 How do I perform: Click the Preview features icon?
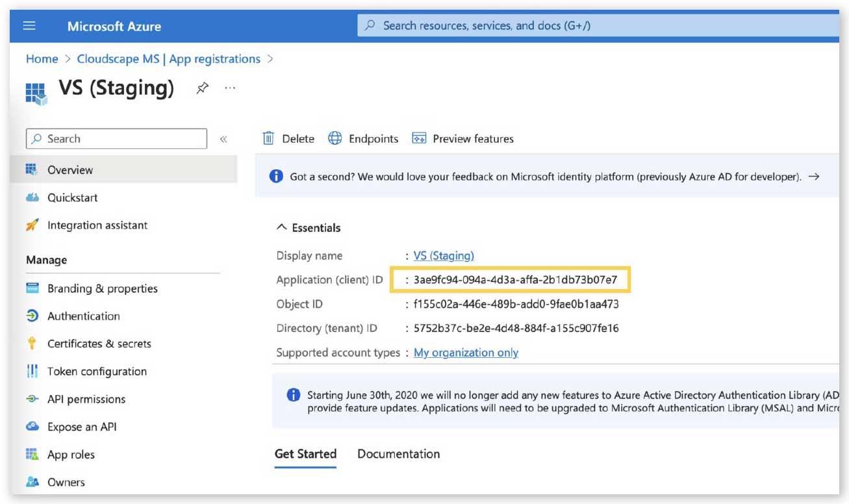point(419,138)
